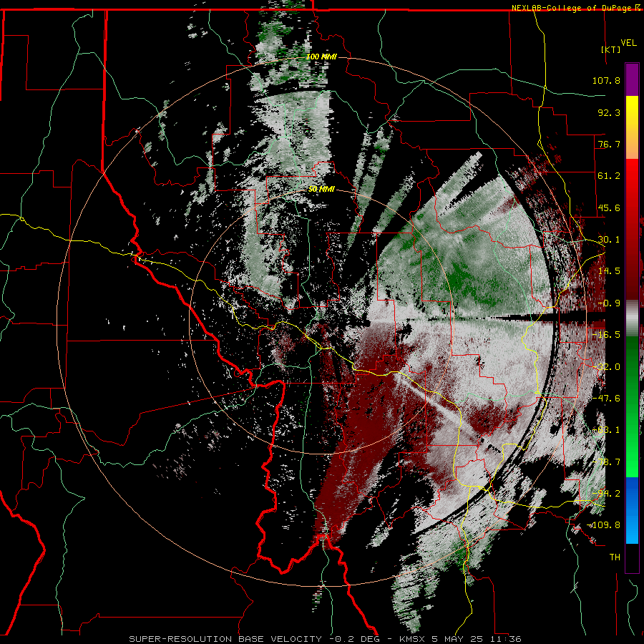Select the -109.8 scale value
The image size is (644, 644).
coord(604,525)
